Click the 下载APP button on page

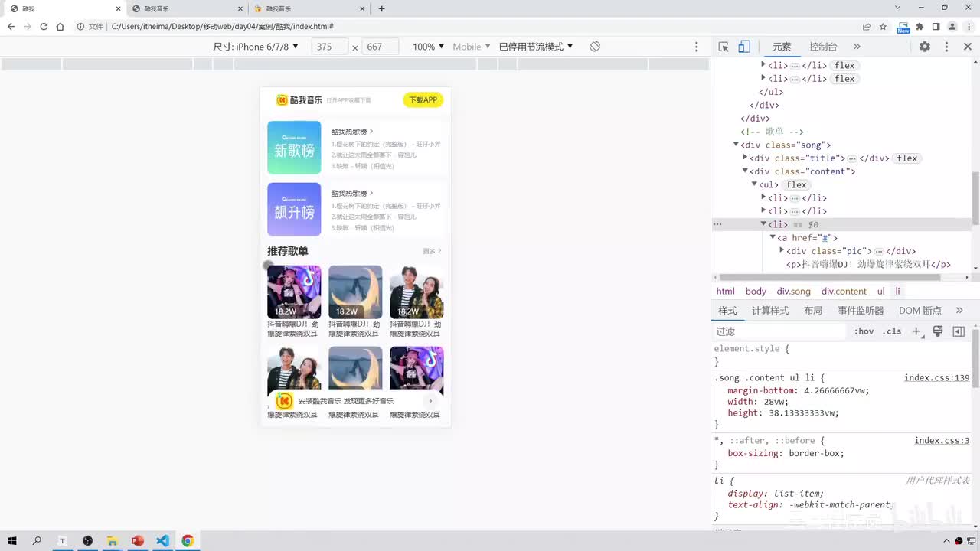point(423,100)
